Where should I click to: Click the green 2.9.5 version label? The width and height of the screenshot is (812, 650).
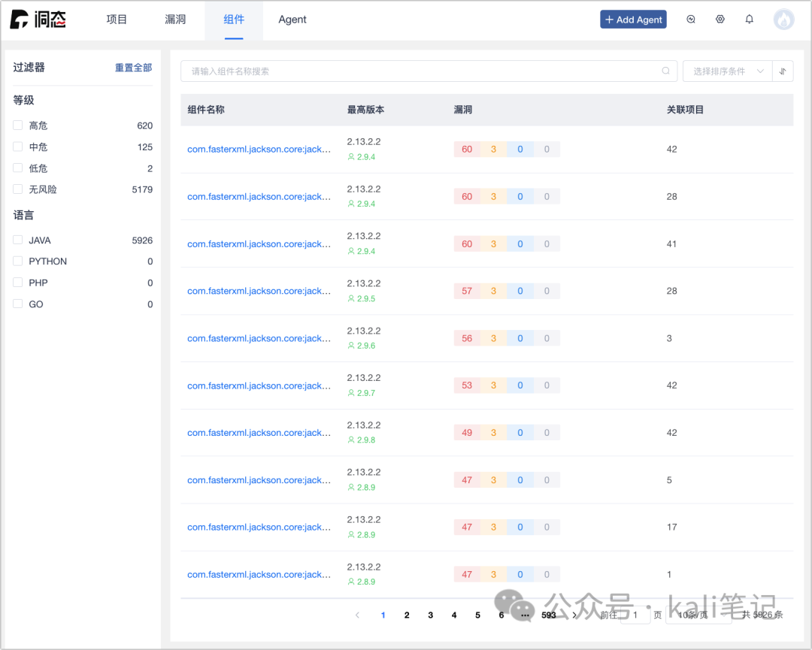[365, 298]
